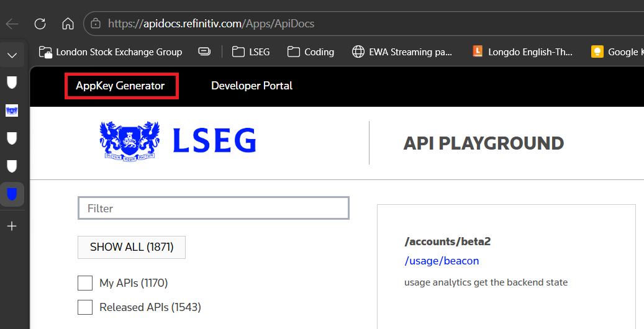Open the browser home page icon
The height and width of the screenshot is (329, 644).
(68, 24)
